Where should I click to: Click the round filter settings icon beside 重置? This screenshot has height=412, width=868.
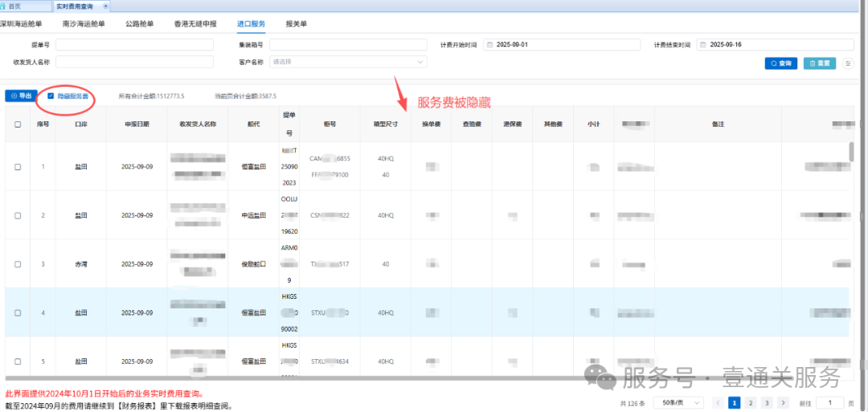point(848,63)
